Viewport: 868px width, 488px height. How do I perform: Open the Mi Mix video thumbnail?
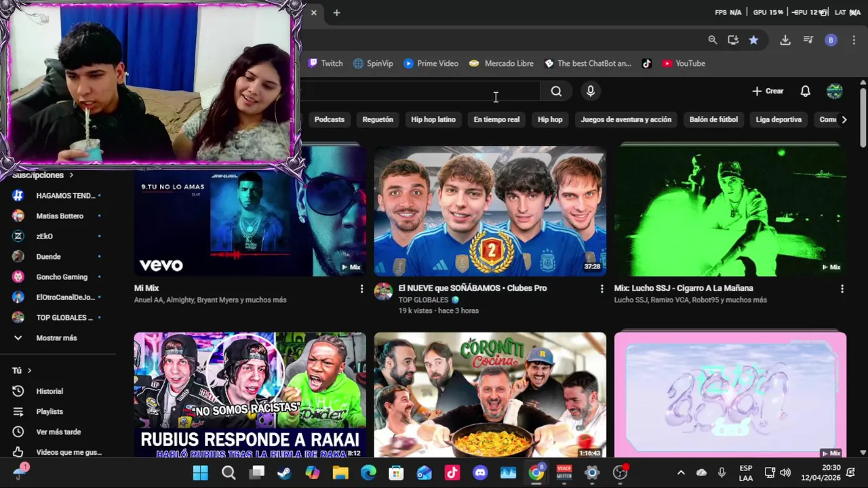(x=250, y=211)
